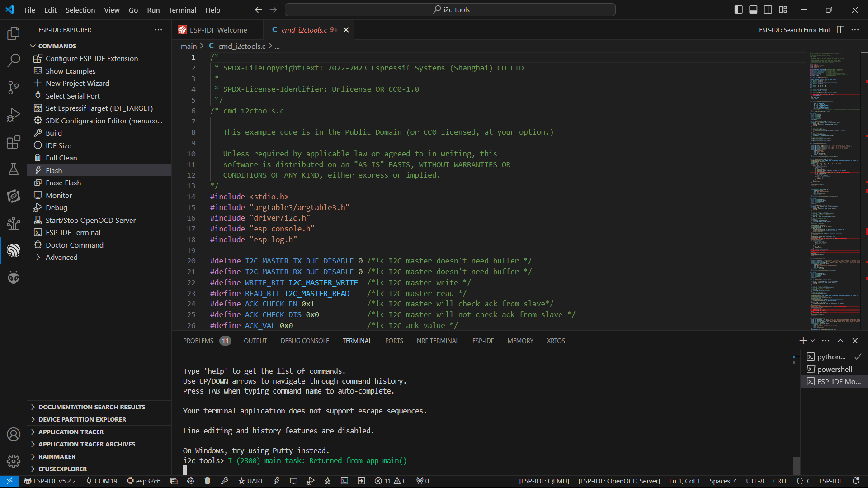The image size is (868, 488).
Task: Open the Terminal menu in menu bar
Action: pyautogui.click(x=182, y=10)
